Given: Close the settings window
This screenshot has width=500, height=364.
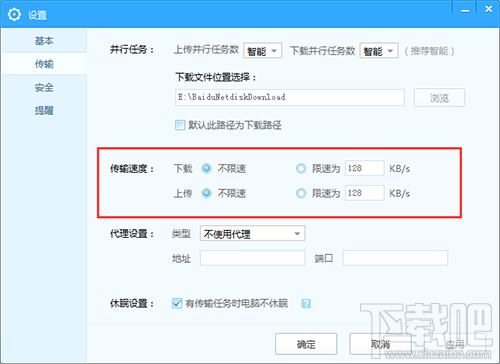Looking at the screenshot, I should coord(488,9).
